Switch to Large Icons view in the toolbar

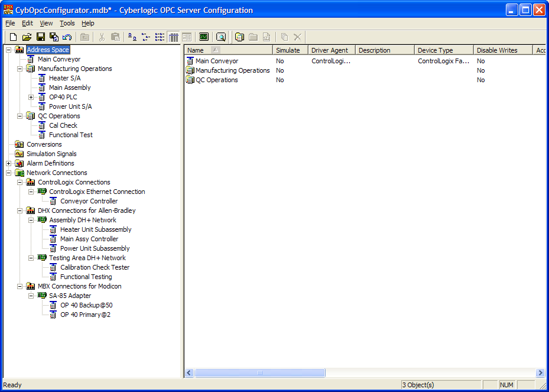(133, 37)
